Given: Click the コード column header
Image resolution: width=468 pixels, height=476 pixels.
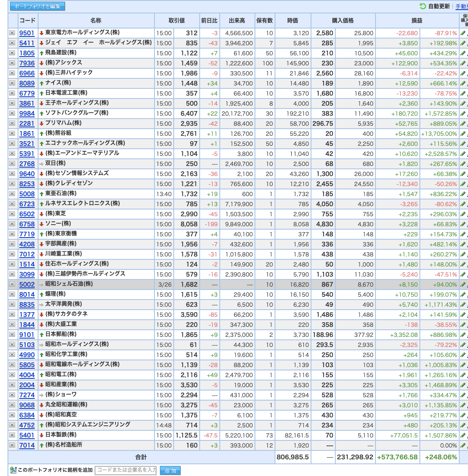Looking at the screenshot, I should (28, 21).
